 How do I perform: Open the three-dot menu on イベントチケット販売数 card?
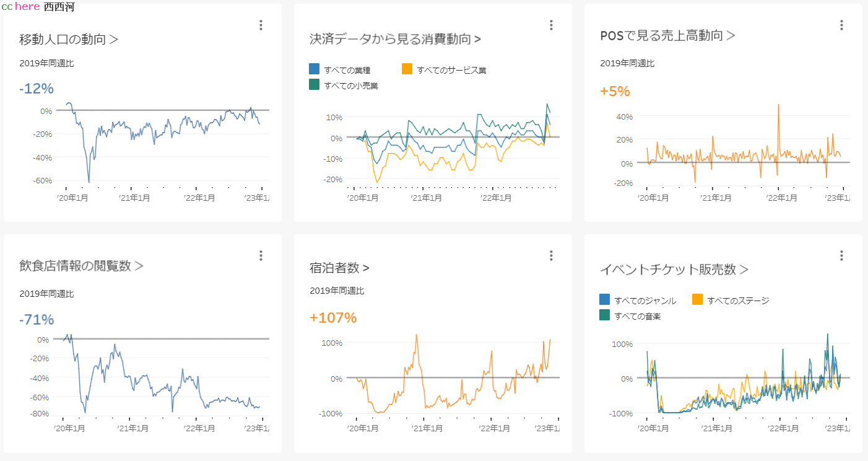[841, 255]
